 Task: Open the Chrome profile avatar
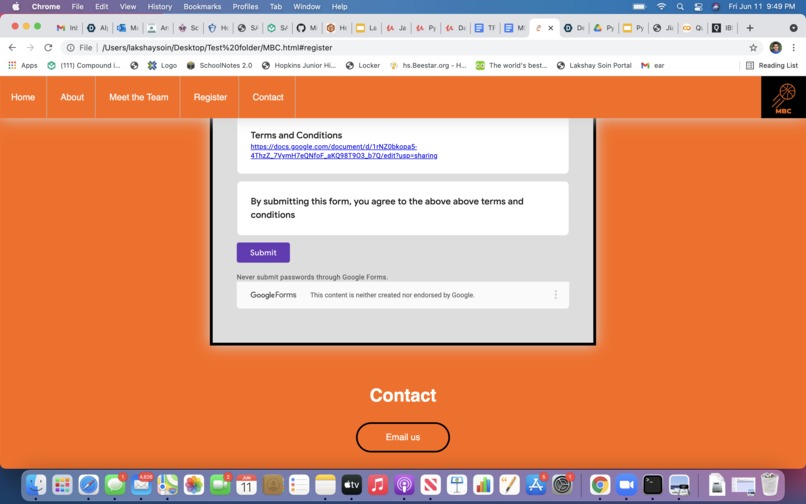pyautogui.click(x=775, y=48)
